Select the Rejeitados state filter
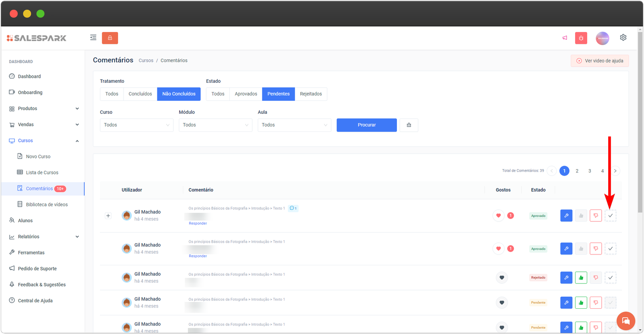This screenshot has height=334, width=644. pos(311,94)
